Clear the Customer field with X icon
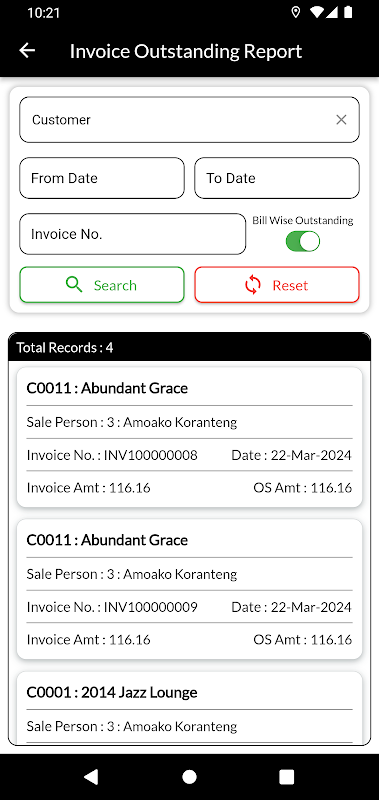 click(x=341, y=119)
